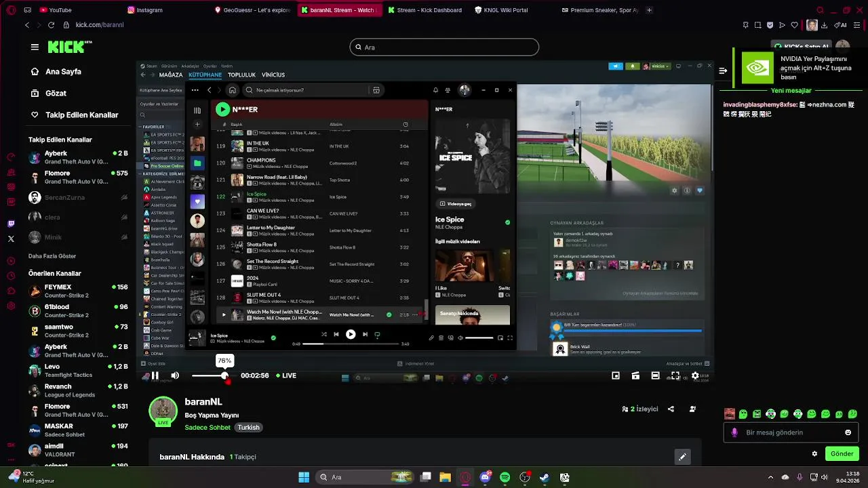
Task: Toggle Spotify shuffle button
Action: click(x=323, y=334)
